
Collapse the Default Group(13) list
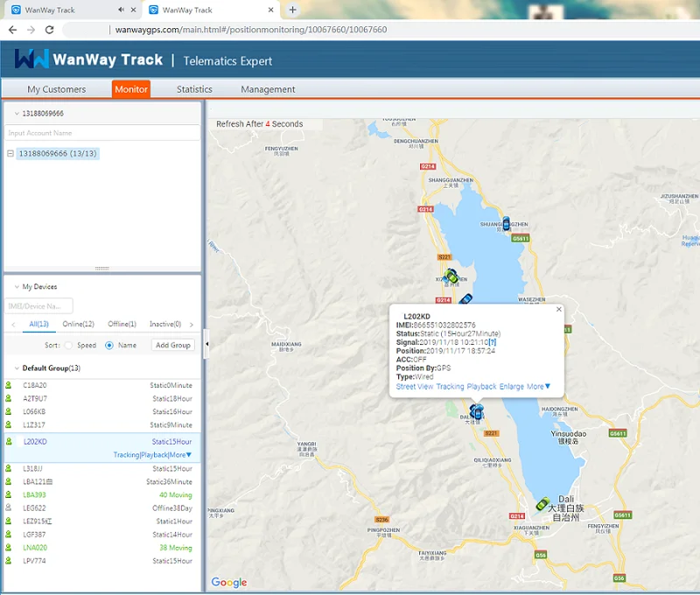coord(17,368)
